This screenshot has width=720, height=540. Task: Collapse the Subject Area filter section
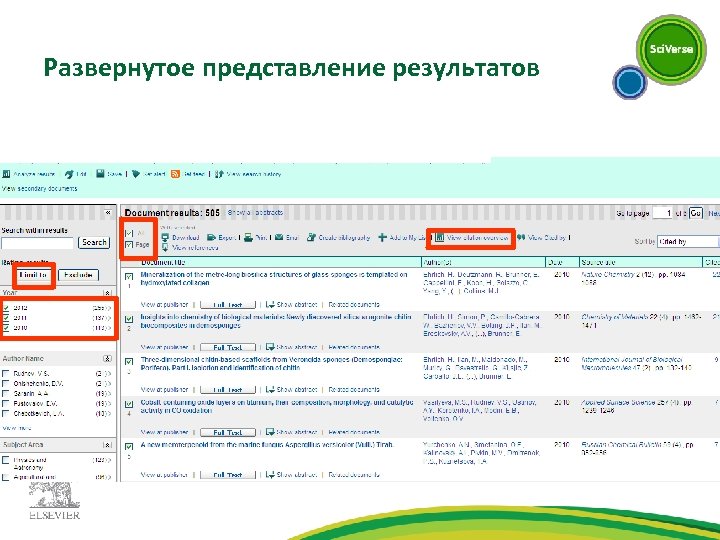(x=107, y=444)
